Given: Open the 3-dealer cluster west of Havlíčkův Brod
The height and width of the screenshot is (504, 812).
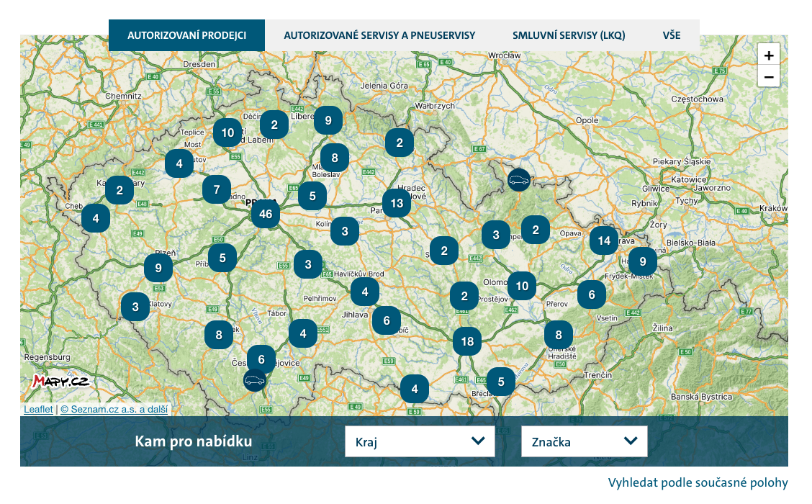Looking at the screenshot, I should 308,265.
